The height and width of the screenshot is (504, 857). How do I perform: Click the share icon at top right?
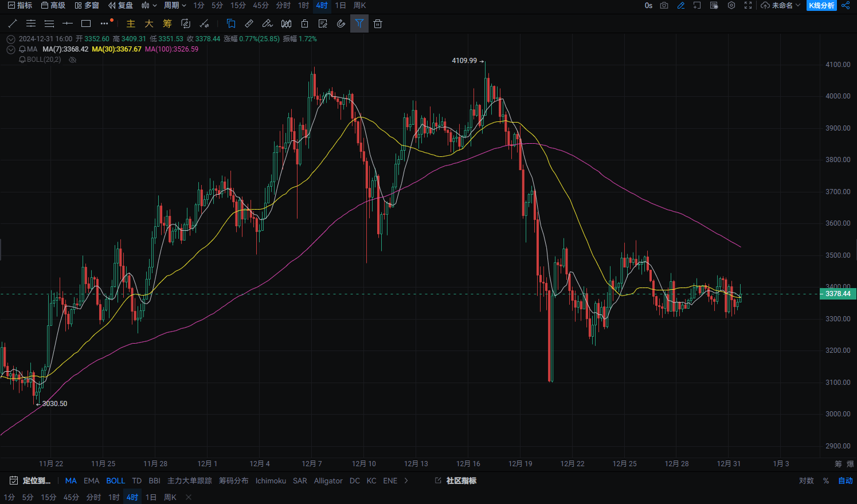tap(846, 5)
